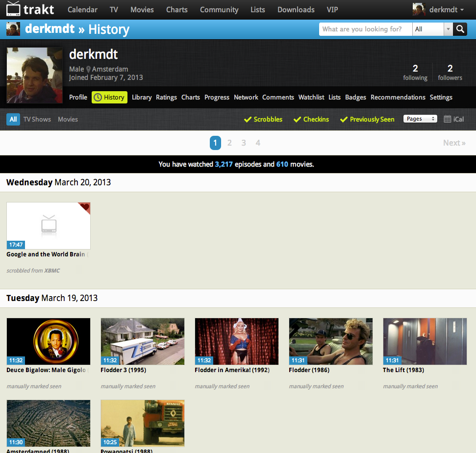Image resolution: width=476 pixels, height=453 pixels.
Task: Go to the Downloads page
Action: (x=296, y=10)
